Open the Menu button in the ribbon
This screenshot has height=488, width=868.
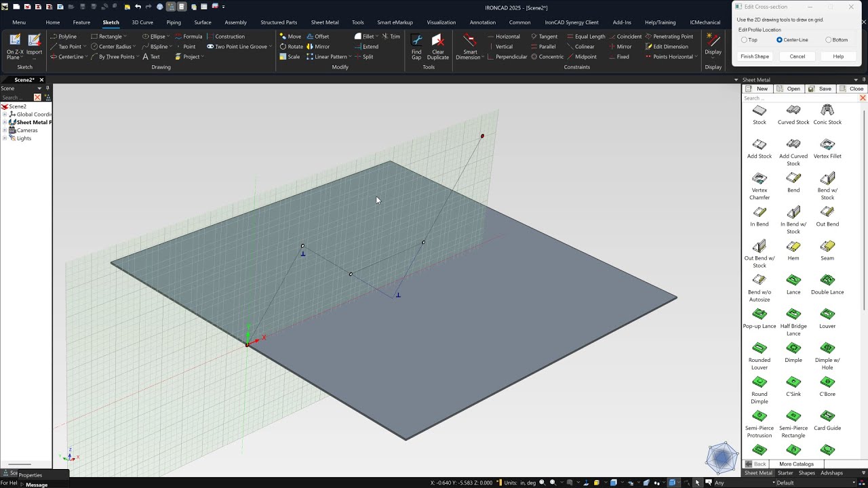pos(19,22)
